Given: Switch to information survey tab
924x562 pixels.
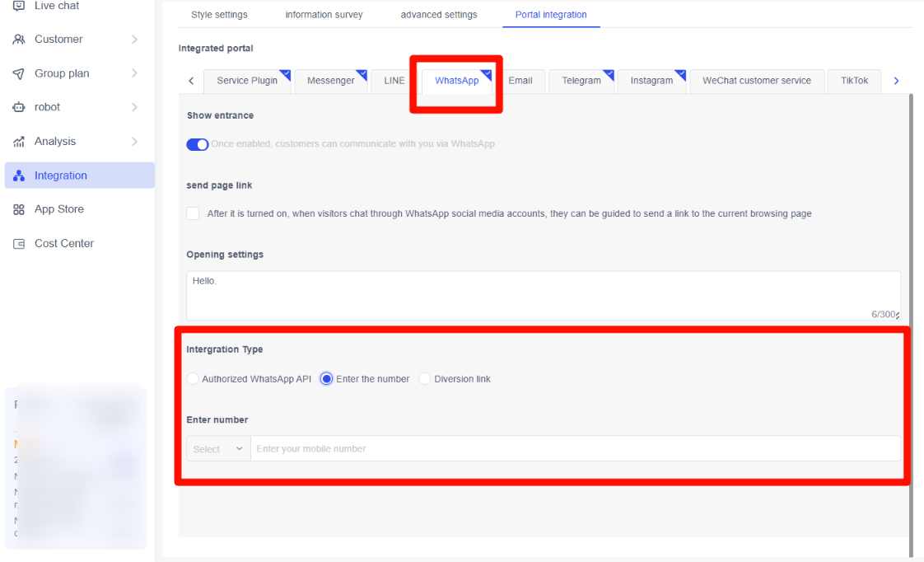Looking at the screenshot, I should [324, 15].
